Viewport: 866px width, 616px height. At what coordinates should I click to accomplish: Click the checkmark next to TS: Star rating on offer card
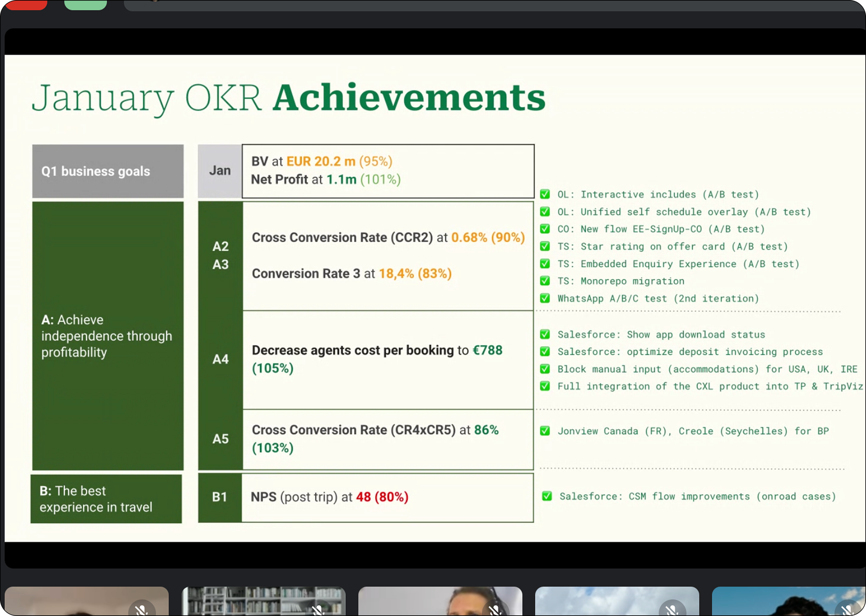pos(545,246)
